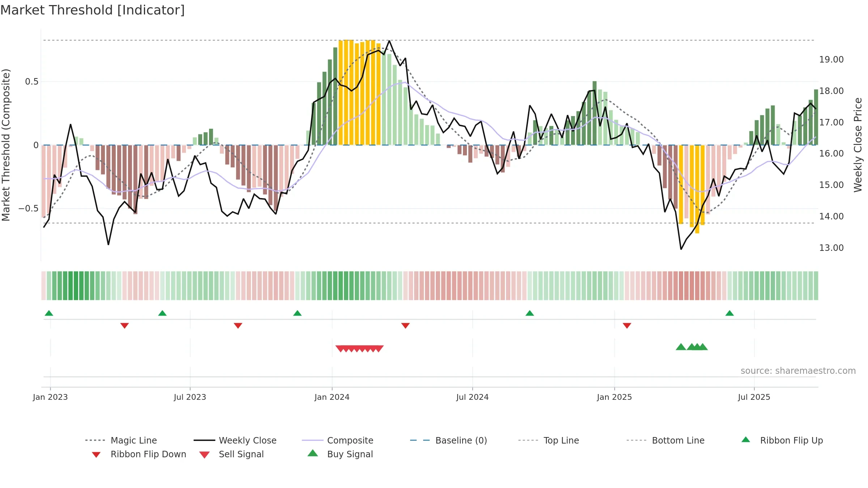Click the green flip-up triangle after Jul 2024

[x=529, y=313]
